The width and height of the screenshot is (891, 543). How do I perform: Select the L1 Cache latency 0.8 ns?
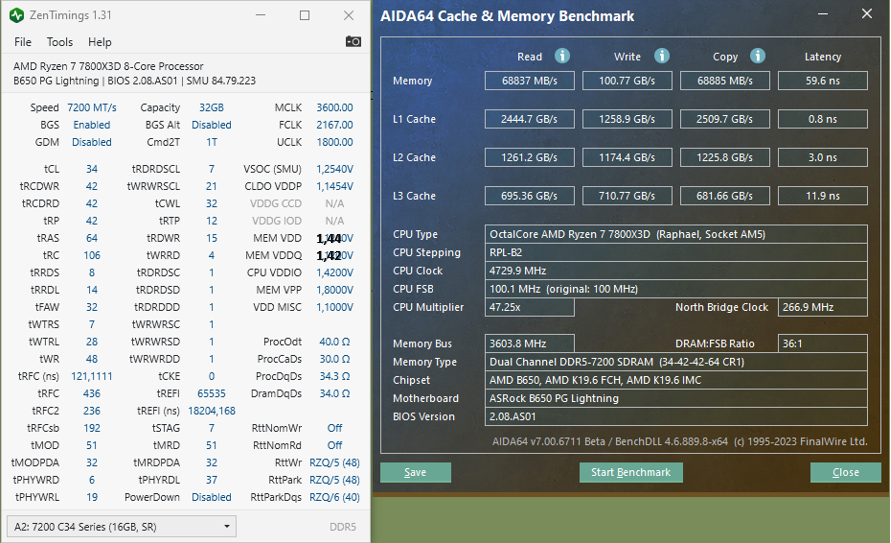[x=823, y=119]
